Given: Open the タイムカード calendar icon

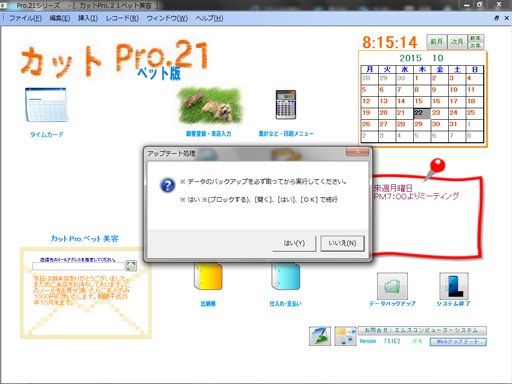Looking at the screenshot, I should (46, 105).
